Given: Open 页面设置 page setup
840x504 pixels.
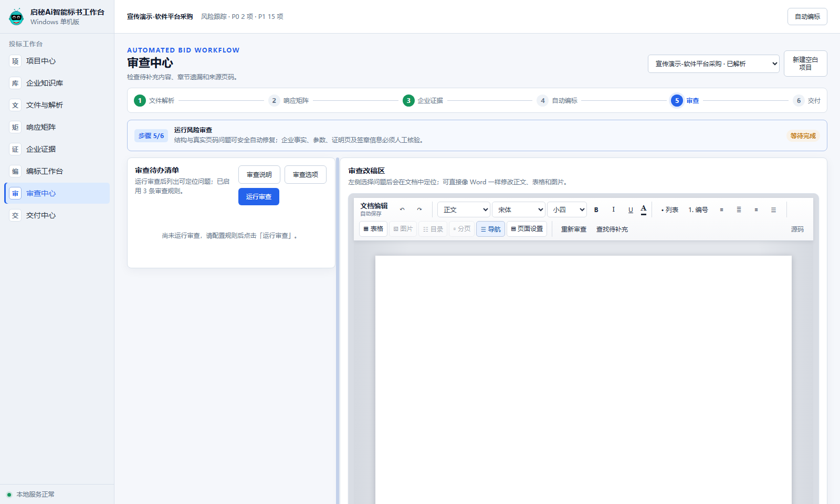Looking at the screenshot, I should click(527, 229).
